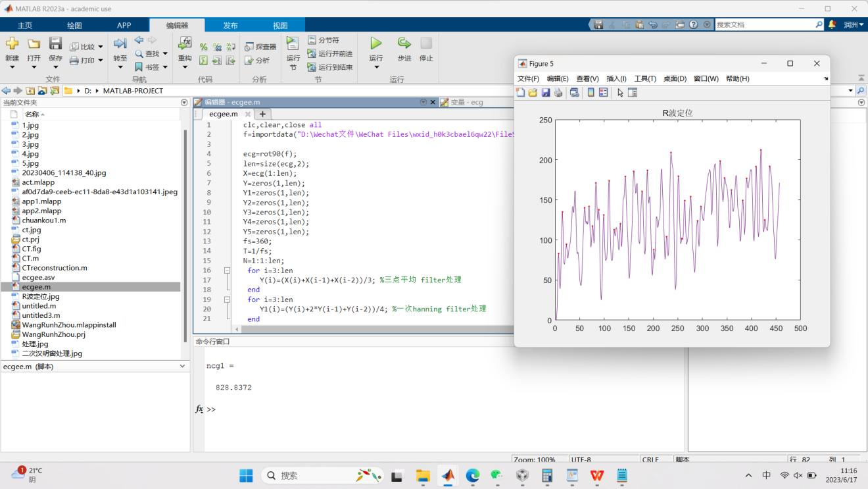Click Insert Colorbar icon in Figure 5 toolbar
The height and width of the screenshot is (489, 868).
tap(591, 93)
